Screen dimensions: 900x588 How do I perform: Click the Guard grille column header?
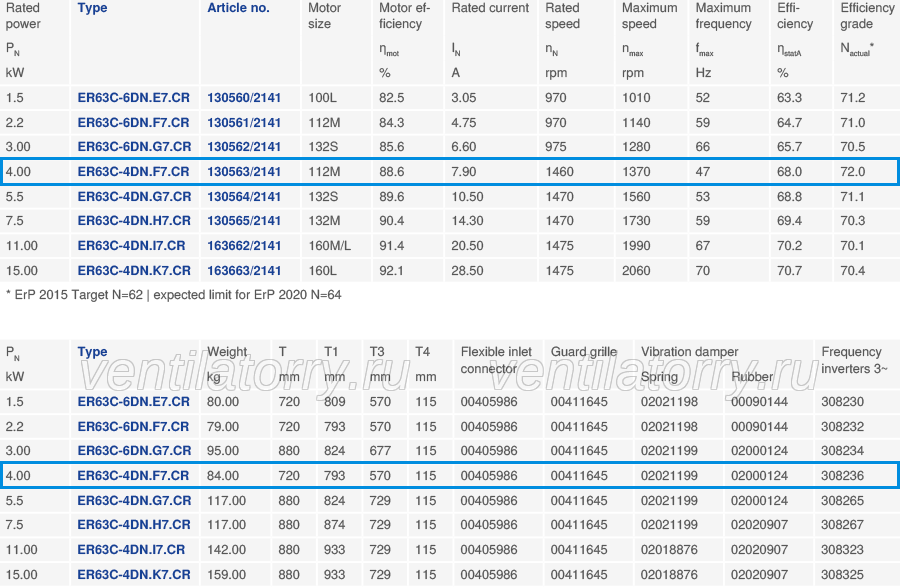pos(584,351)
